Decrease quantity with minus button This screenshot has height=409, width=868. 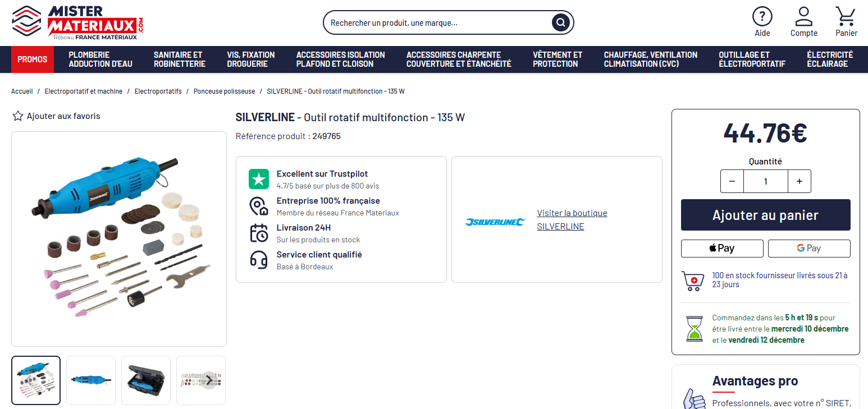(x=732, y=181)
